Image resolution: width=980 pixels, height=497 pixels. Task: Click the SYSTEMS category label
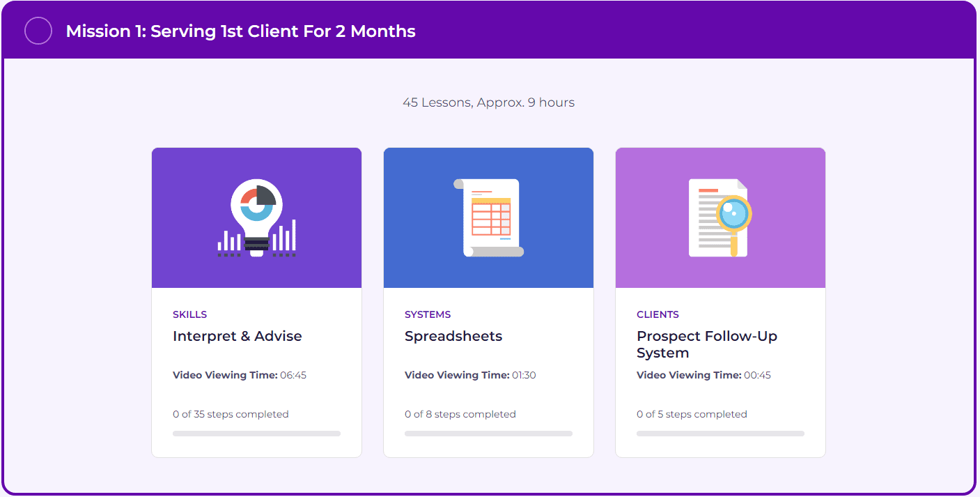[x=428, y=314]
